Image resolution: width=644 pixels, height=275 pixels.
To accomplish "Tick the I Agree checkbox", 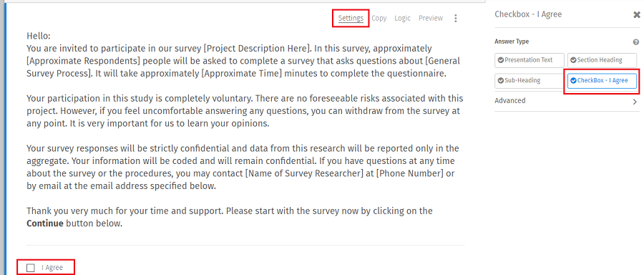I will pos(30,268).
